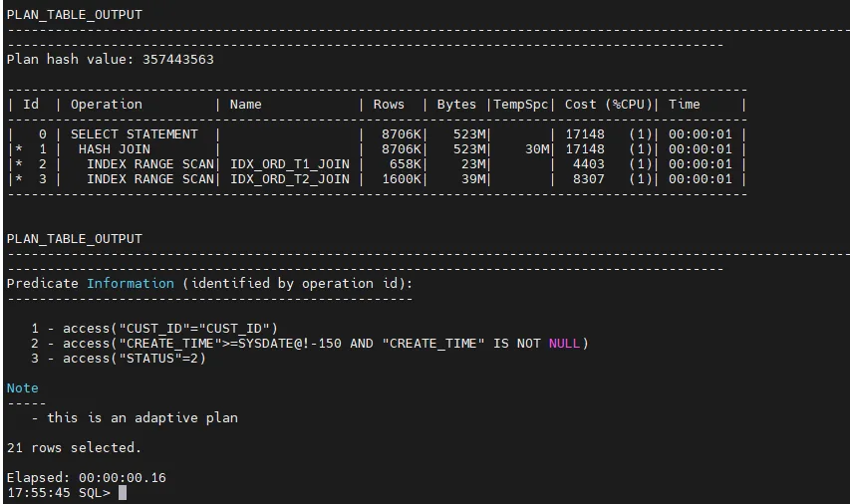
Task: Click the magenta NULL keyword
Action: 564,343
